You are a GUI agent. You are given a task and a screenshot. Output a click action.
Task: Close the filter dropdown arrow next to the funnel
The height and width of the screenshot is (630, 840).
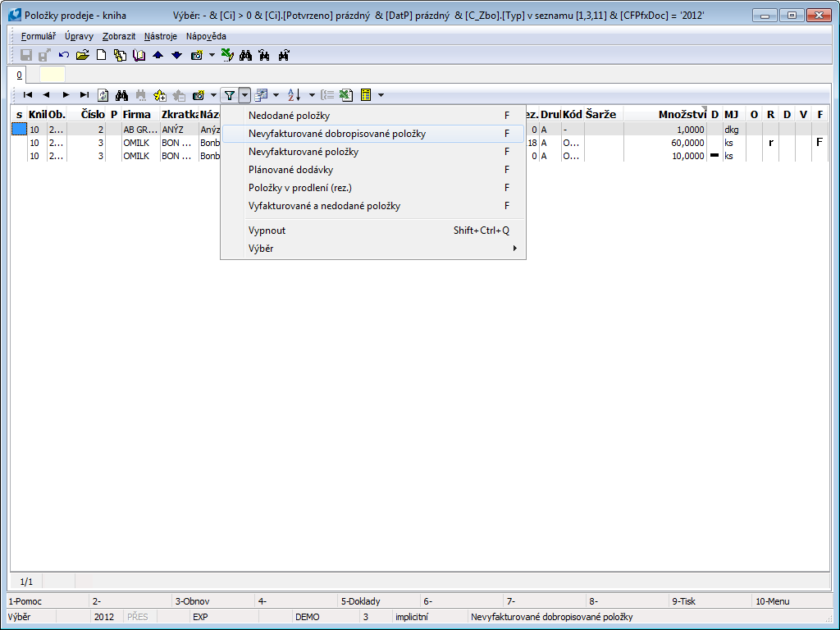pyautogui.click(x=244, y=95)
